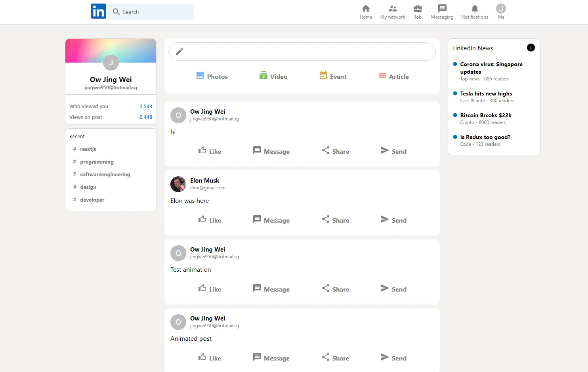Image resolution: width=588 pixels, height=372 pixels.
Task: Open Messaging from the header
Action: click(x=442, y=12)
